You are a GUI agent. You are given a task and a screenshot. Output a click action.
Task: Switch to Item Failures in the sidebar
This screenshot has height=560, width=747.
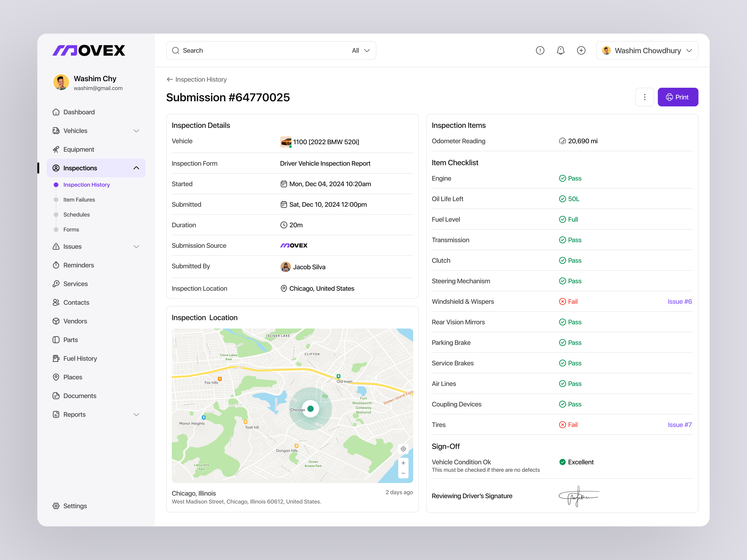pyautogui.click(x=79, y=199)
